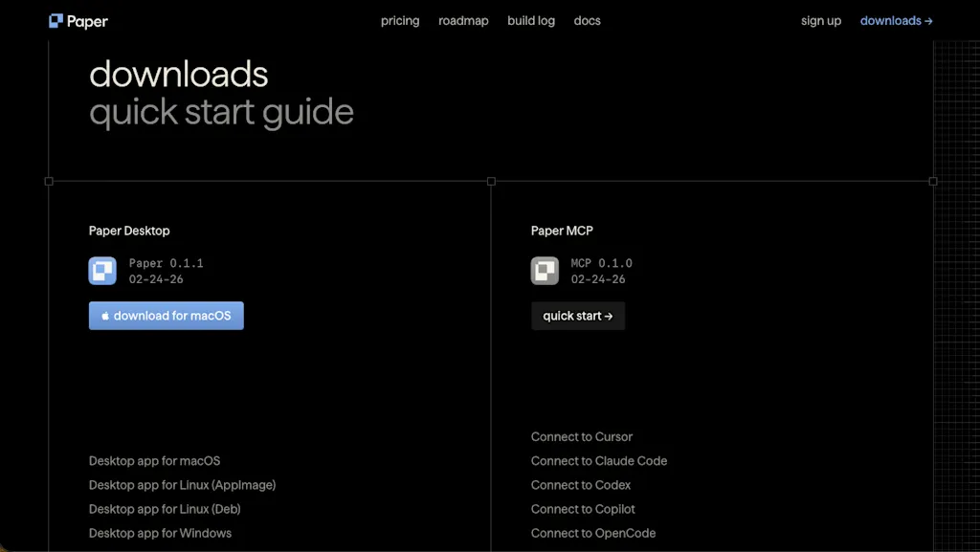Select Desktop app for macOS link
980x552 pixels.
(x=154, y=461)
